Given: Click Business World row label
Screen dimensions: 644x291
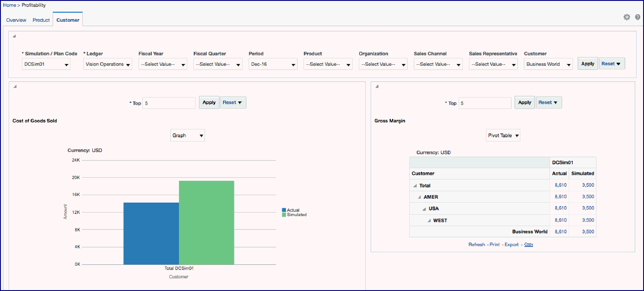Looking at the screenshot, I should [x=530, y=232].
